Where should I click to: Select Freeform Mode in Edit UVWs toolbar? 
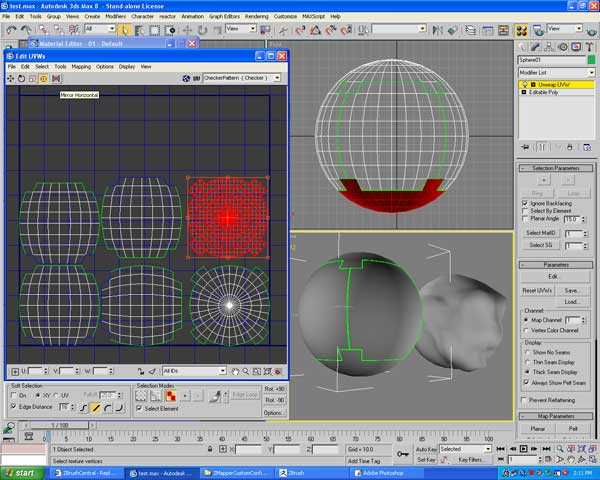coord(44,78)
